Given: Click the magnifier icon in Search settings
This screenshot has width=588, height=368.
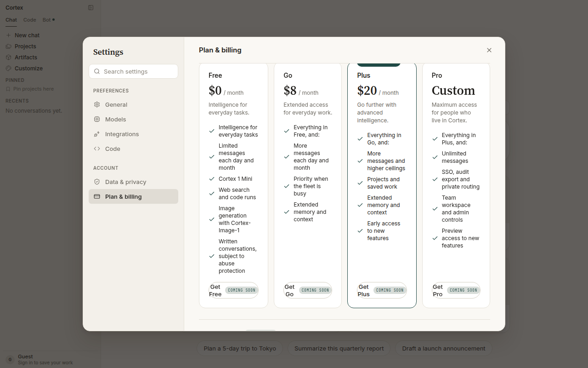Looking at the screenshot, I should click(97, 71).
